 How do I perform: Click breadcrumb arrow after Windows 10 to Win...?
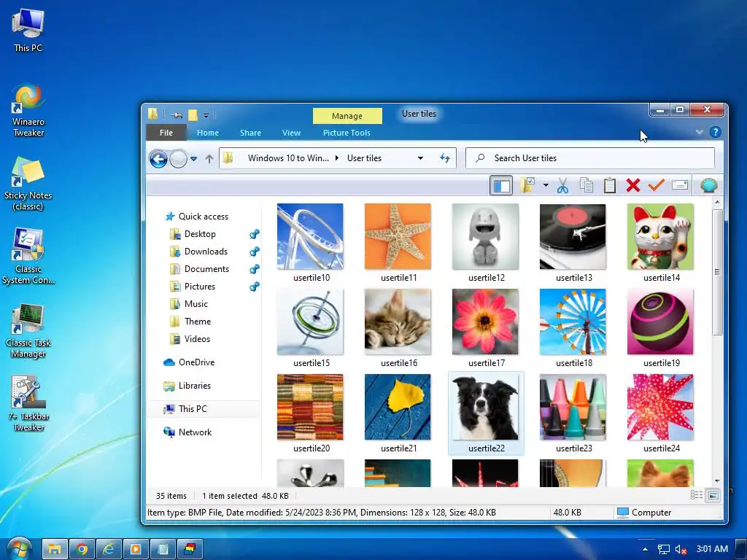tap(337, 158)
